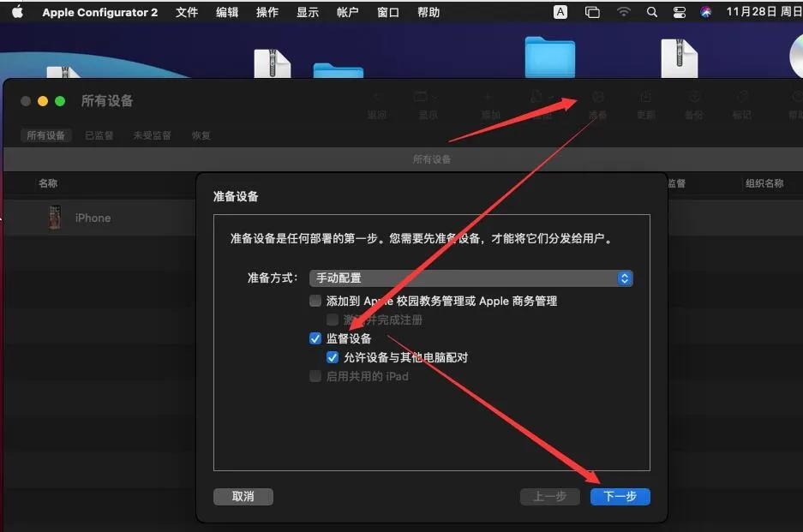Open the 准备方式 configuration dropdown
803x532 pixels.
pos(470,278)
